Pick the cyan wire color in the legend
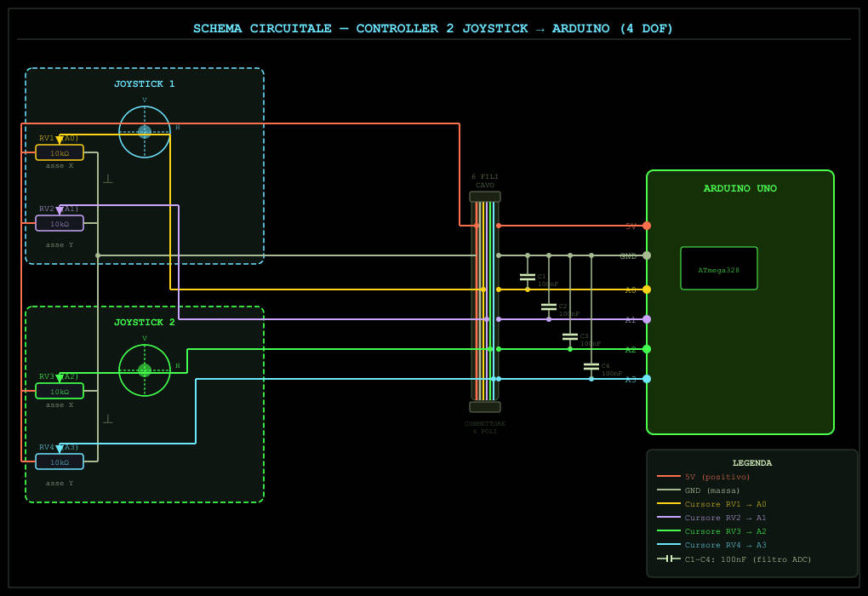 coord(667,545)
